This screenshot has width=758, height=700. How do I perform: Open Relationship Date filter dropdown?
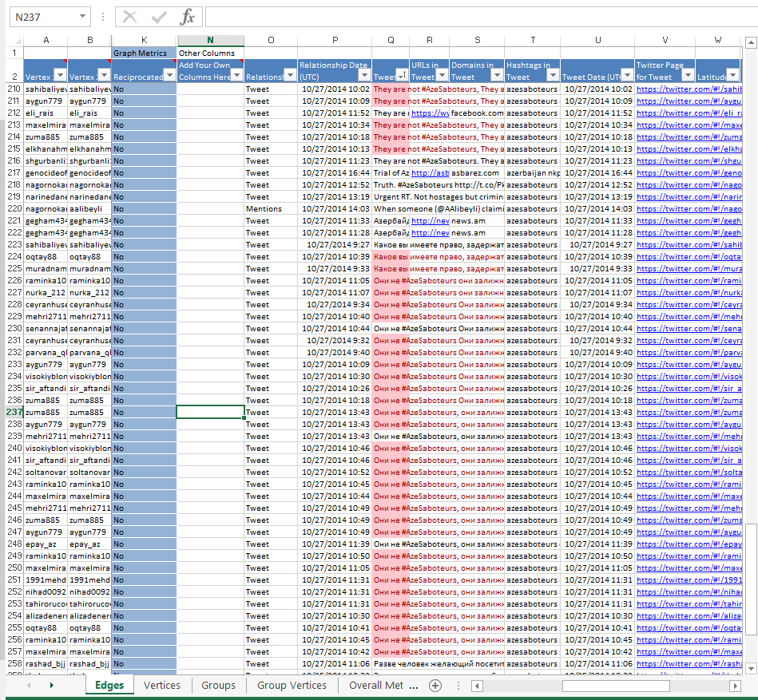(364, 75)
